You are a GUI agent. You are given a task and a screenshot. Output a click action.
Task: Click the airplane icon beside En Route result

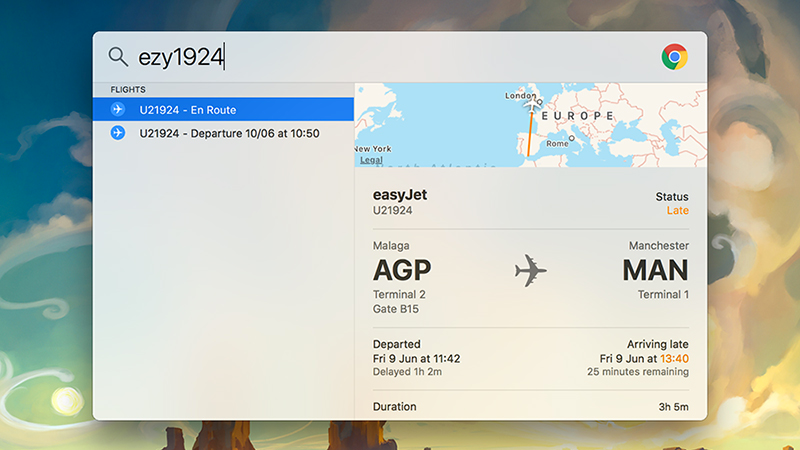pyautogui.click(x=118, y=109)
